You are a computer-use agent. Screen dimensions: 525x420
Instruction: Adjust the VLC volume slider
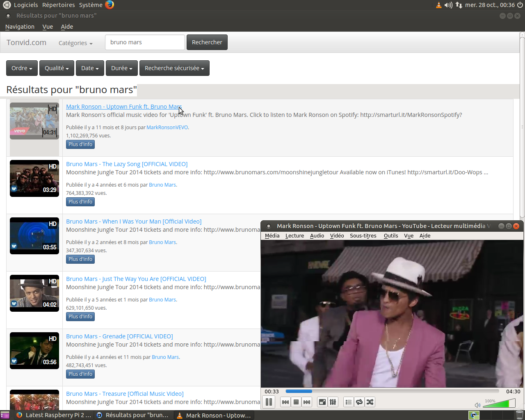pyautogui.click(x=499, y=404)
